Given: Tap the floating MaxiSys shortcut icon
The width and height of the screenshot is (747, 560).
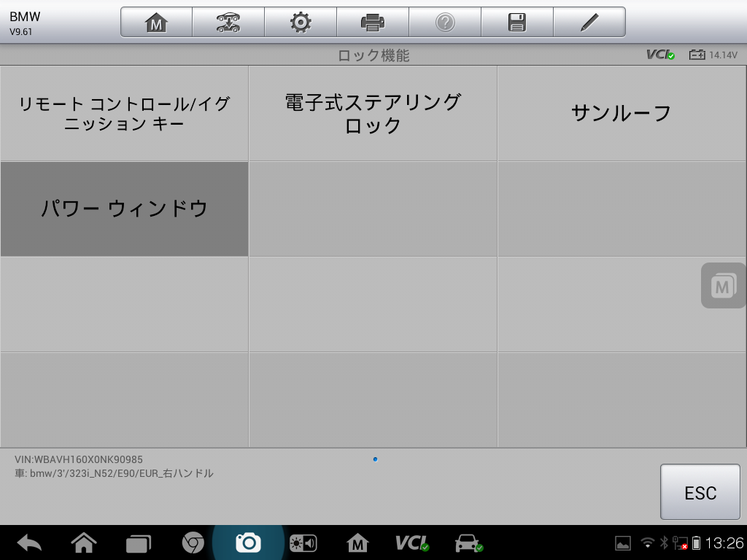Looking at the screenshot, I should point(721,285).
